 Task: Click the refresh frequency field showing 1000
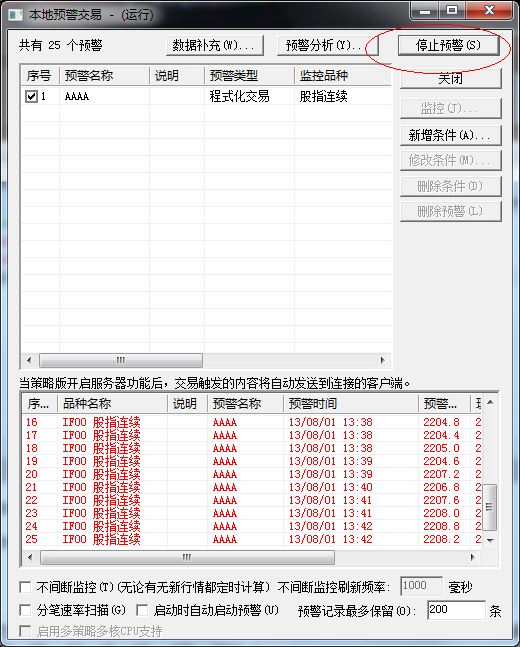[421, 586]
